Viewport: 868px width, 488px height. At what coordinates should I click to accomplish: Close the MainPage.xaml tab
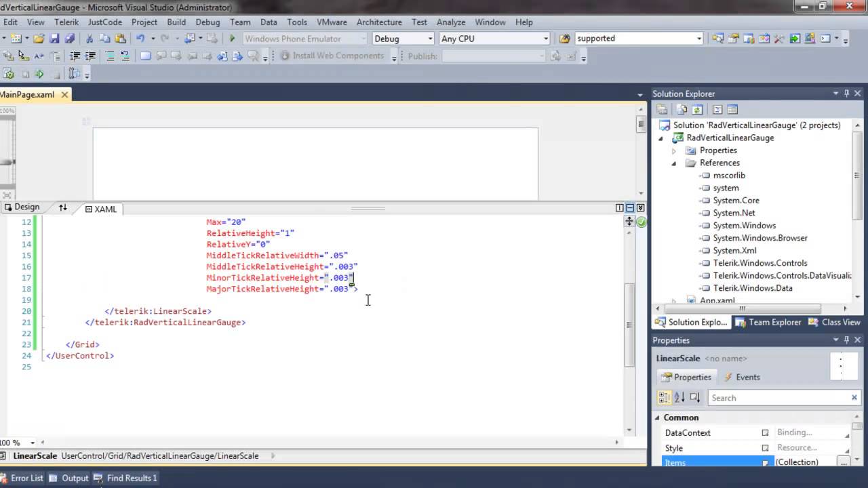point(65,94)
